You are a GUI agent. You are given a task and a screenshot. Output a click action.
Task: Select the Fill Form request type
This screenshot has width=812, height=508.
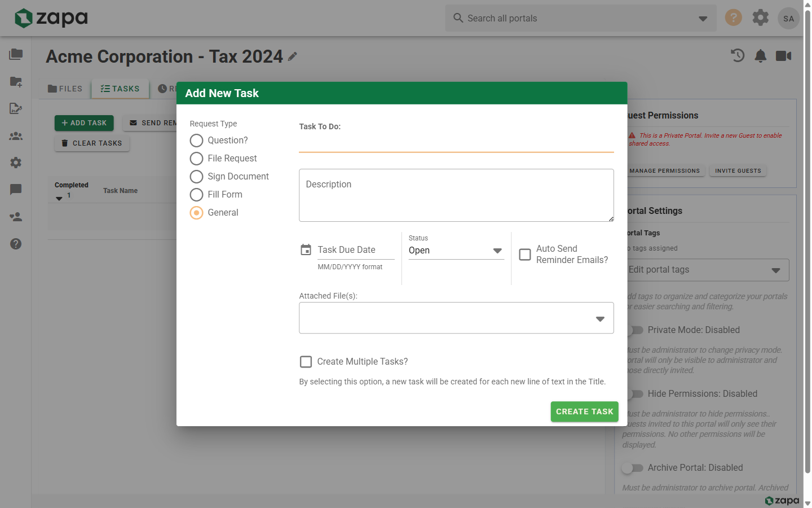pyautogui.click(x=196, y=195)
